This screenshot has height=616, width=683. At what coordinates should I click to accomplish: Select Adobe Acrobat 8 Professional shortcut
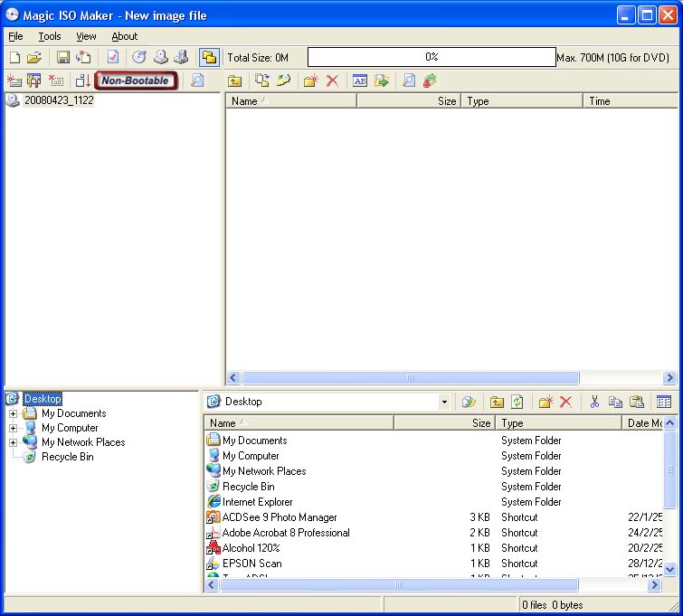286,533
